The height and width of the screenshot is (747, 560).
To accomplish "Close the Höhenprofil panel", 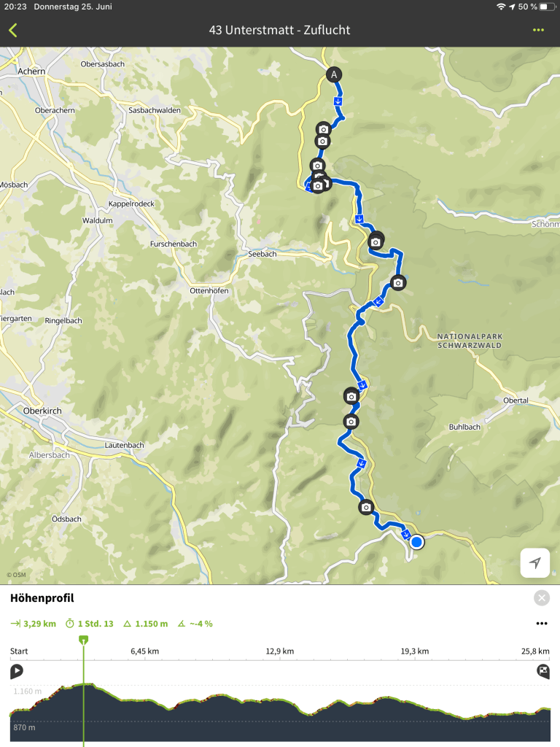I will click(x=542, y=598).
